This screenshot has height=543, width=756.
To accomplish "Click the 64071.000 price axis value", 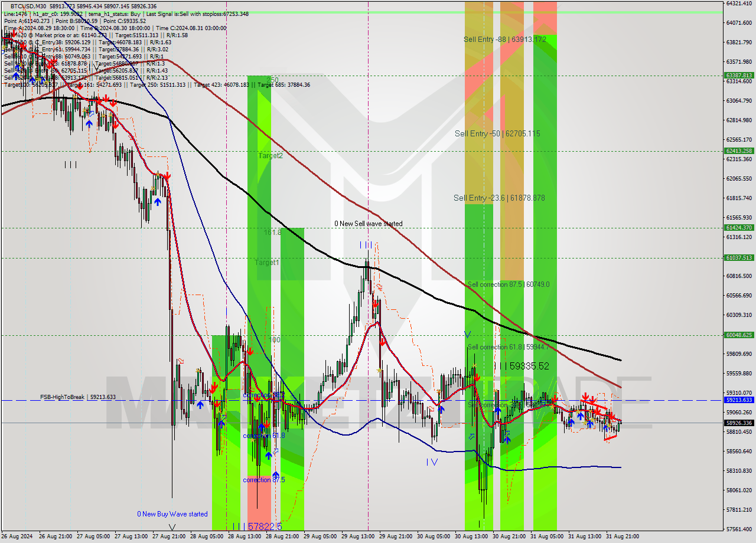I will 738,23.
